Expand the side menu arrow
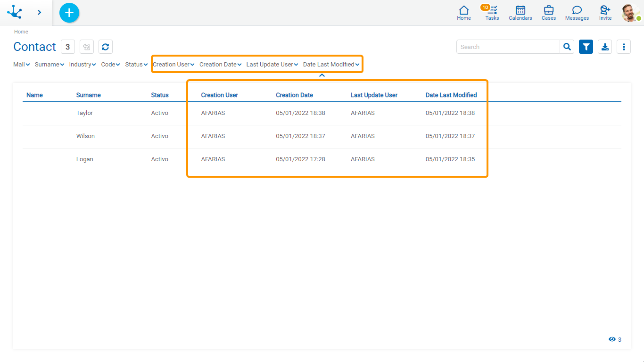The height and width of the screenshot is (362, 644). click(40, 13)
